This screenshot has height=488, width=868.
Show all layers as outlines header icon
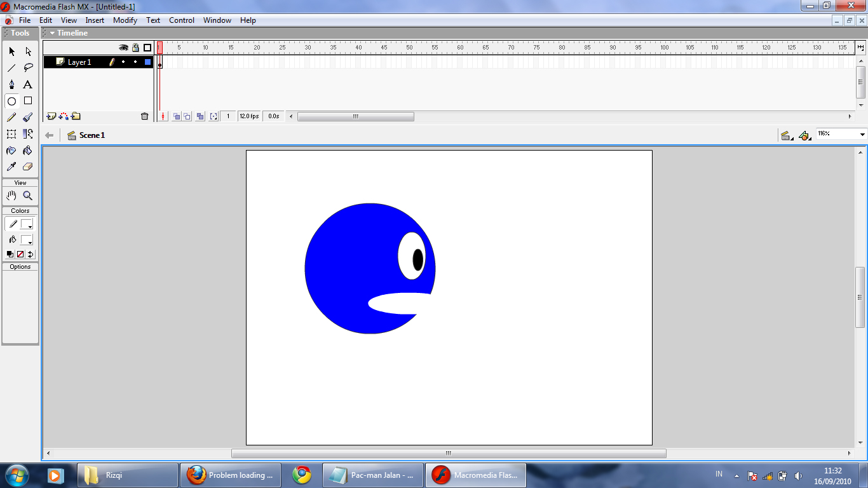(147, 48)
